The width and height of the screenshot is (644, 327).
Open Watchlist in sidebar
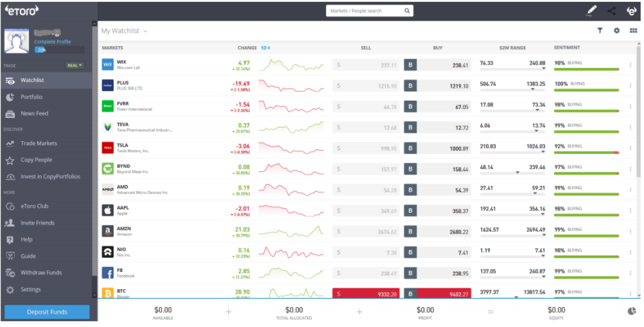[46, 80]
